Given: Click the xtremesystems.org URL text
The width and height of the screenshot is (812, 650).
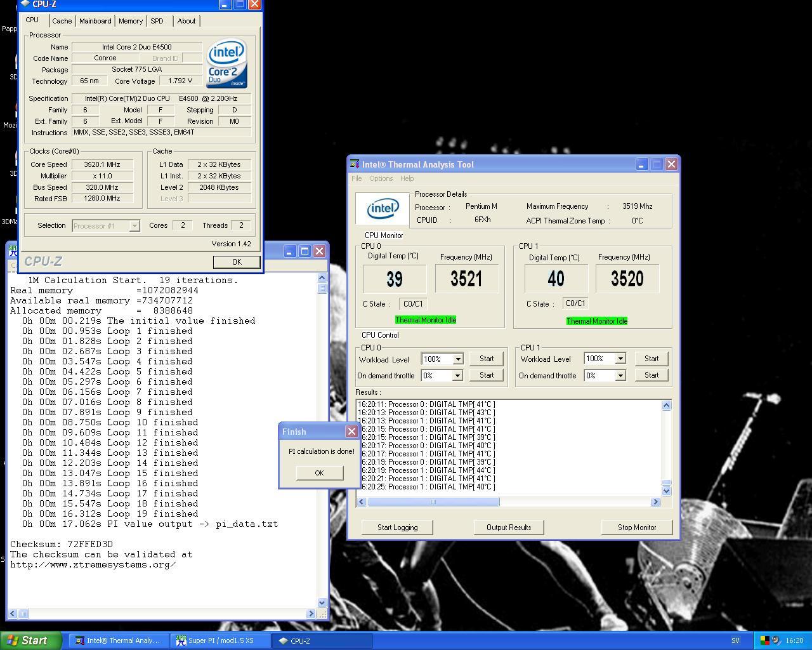Looking at the screenshot, I should (93, 564).
